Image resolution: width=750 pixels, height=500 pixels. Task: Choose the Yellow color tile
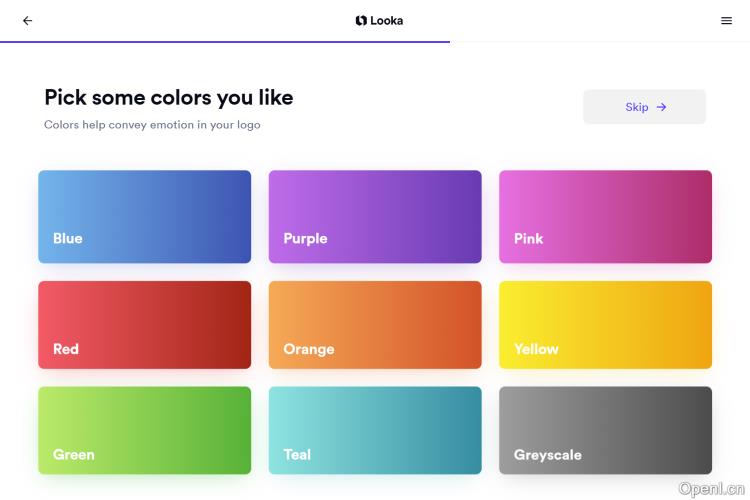[605, 325]
